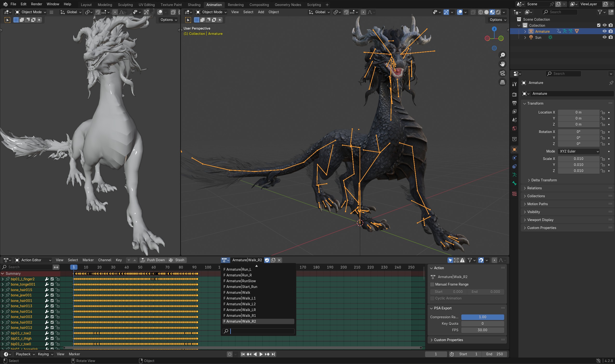The width and height of the screenshot is (615, 364).
Task: Adjust the Compression Ratio slider
Action: point(482,317)
